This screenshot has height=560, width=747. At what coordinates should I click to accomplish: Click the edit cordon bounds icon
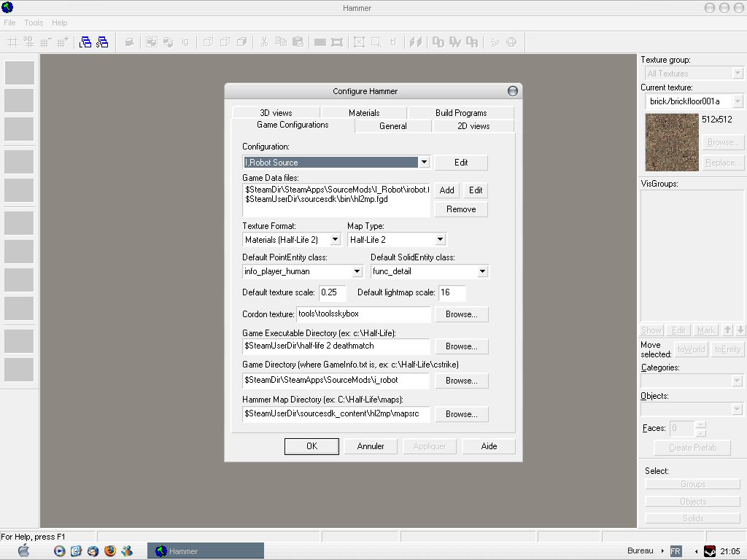[x=337, y=42]
